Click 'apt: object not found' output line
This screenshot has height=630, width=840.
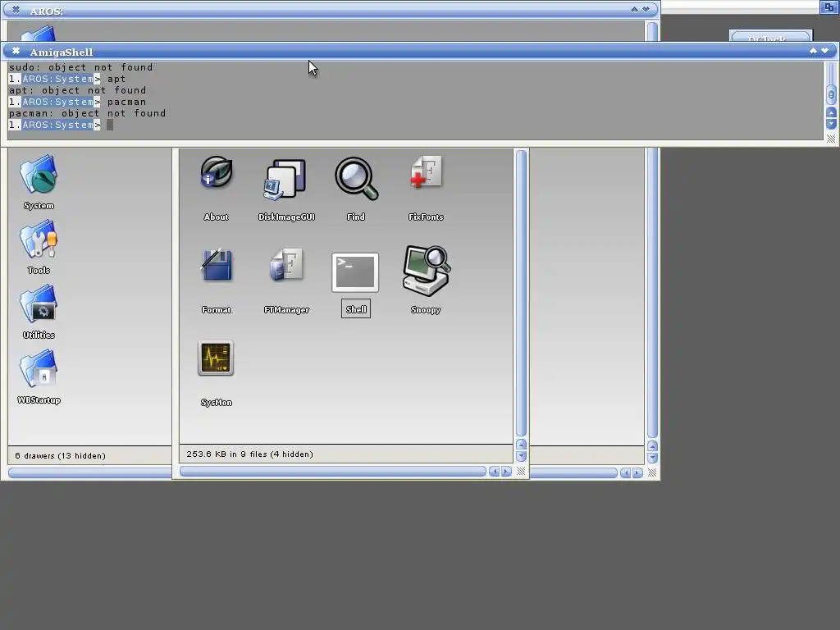coord(78,90)
